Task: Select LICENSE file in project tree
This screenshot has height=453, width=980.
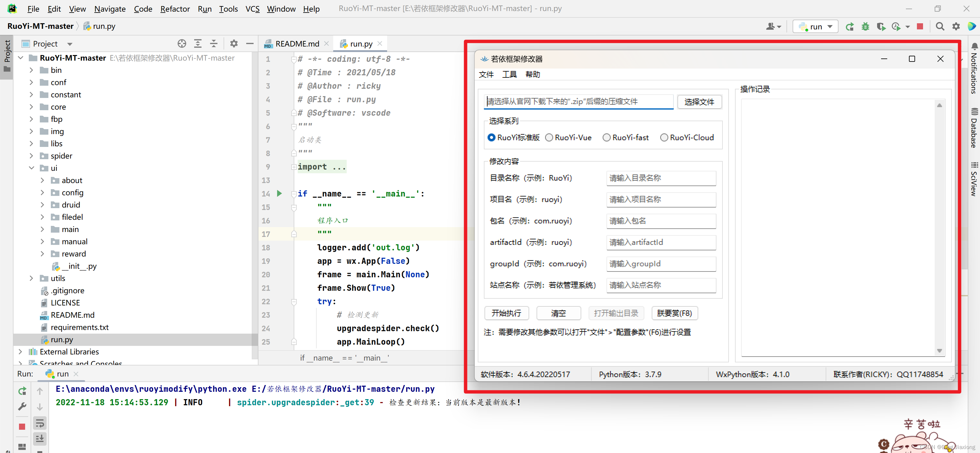Action: [x=66, y=303]
